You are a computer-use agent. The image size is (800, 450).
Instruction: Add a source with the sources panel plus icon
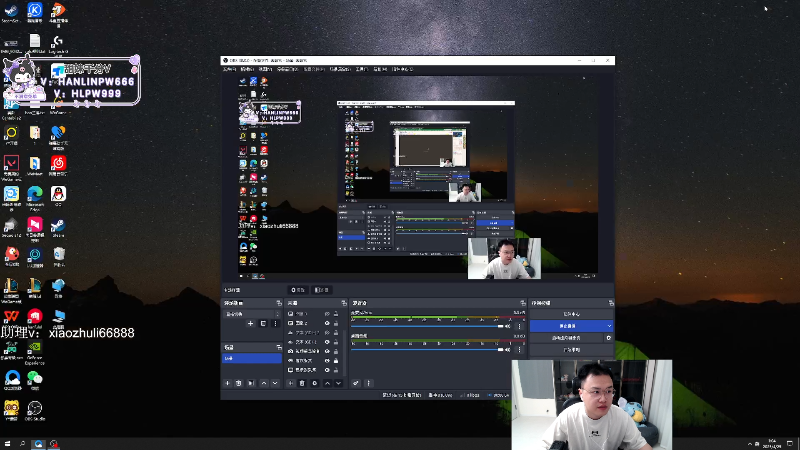point(290,383)
